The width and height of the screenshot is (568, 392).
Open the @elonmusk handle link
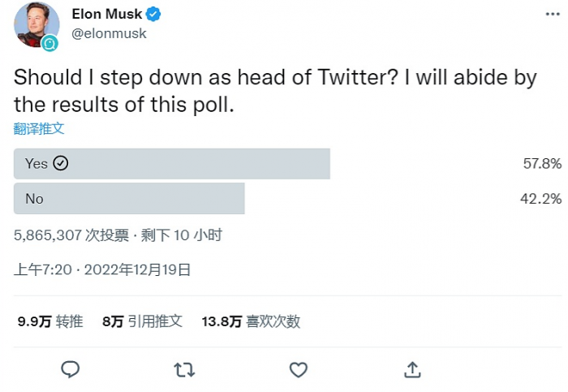[x=109, y=34]
